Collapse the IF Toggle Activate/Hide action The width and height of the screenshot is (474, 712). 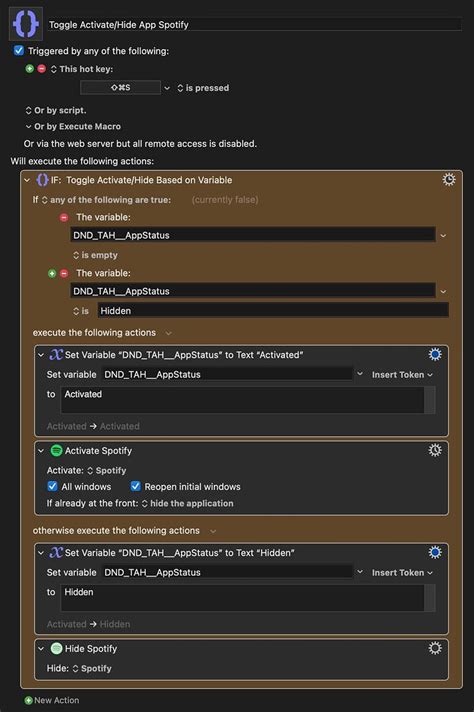(27, 180)
